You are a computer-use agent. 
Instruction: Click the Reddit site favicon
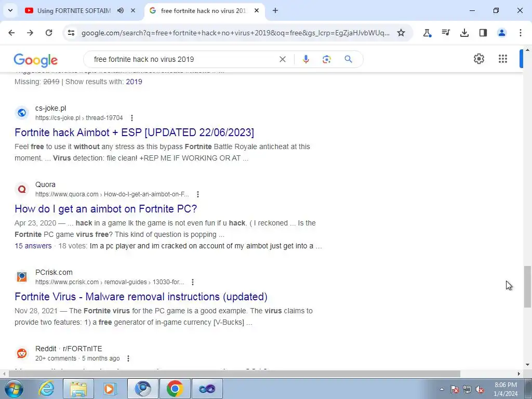[22, 353]
